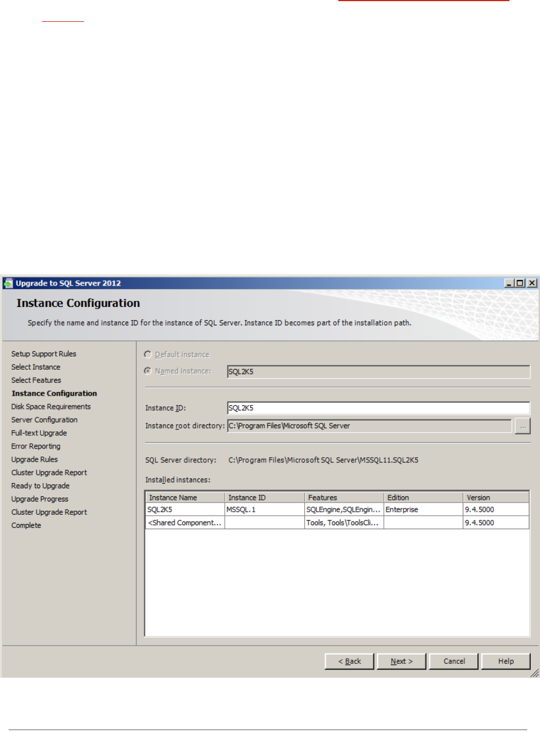
Task: Cancel the SQL Server upgrade wizard
Action: pos(454,661)
